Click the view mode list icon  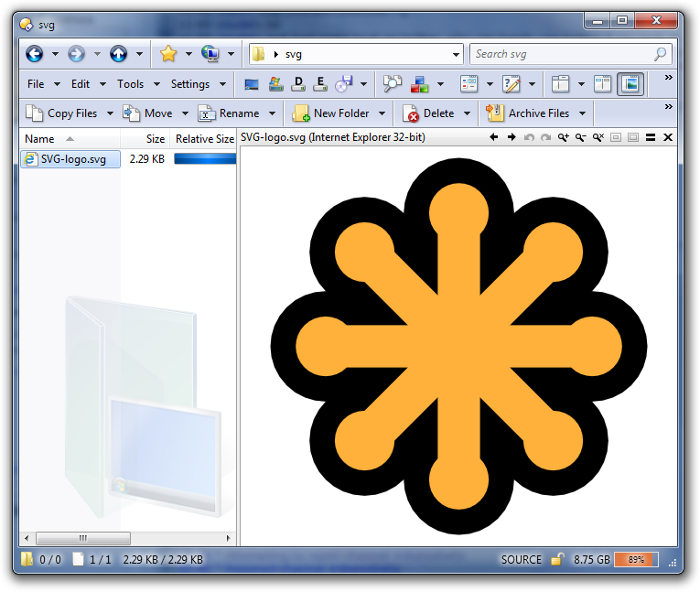pyautogui.click(x=469, y=84)
